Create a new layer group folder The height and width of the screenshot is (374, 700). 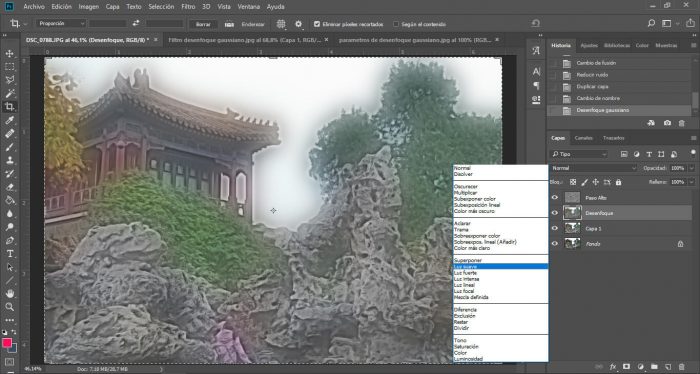(x=654, y=367)
